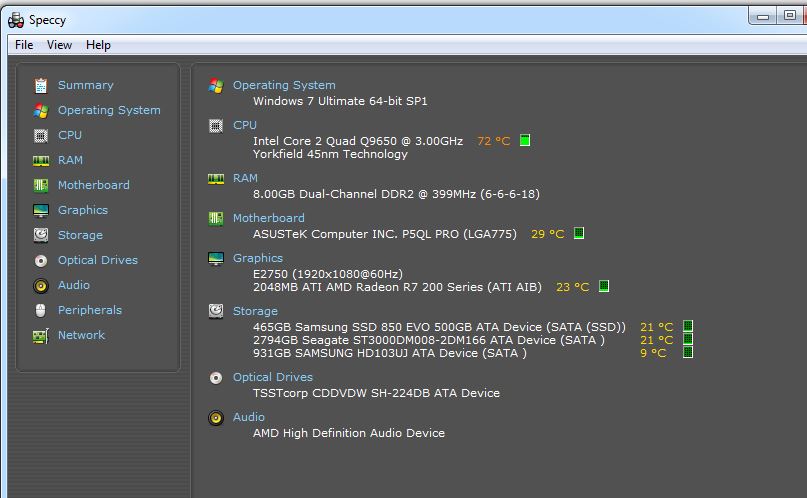Click the Storage drive icon in sidebar
807x498 pixels.
coord(40,235)
